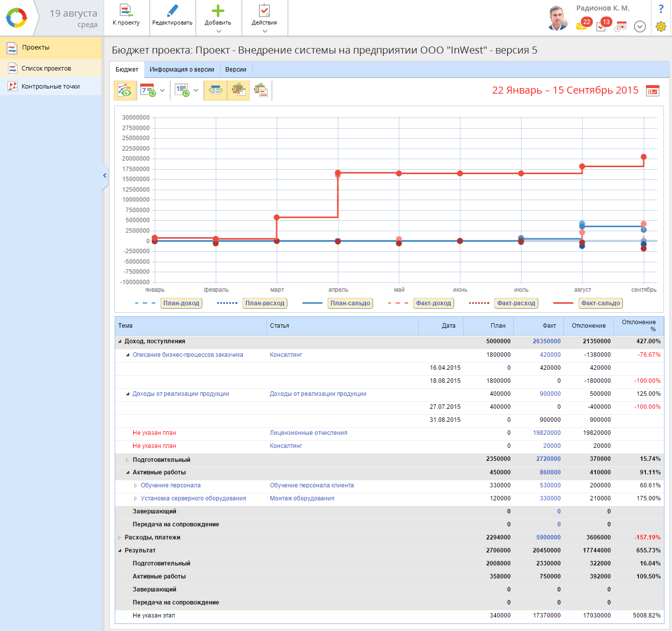Collapse the left sidebar panel handle
The width and height of the screenshot is (672, 631).
click(105, 176)
